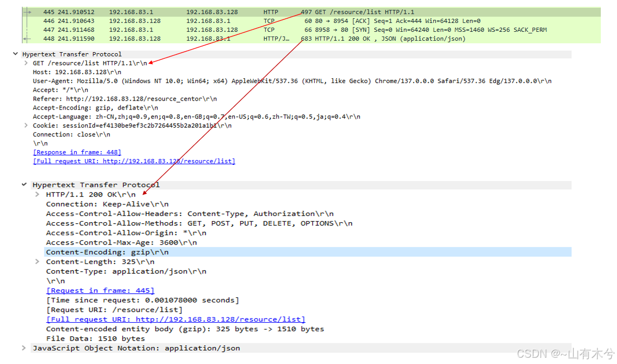This screenshot has width=617, height=364.
Task: Open the Request in frame: 445 link
Action: coord(100,290)
